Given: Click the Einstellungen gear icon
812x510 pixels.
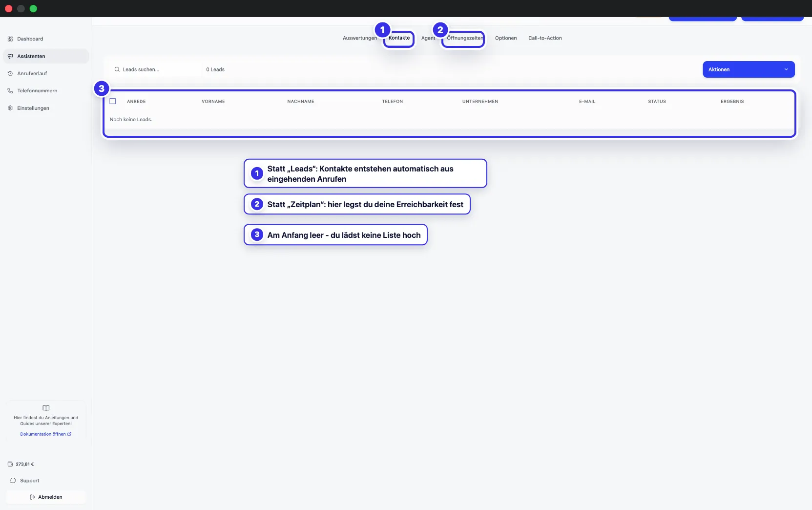Looking at the screenshot, I should point(10,108).
